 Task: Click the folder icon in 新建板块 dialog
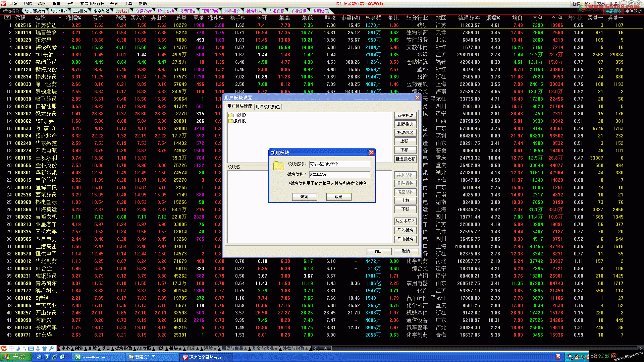click(x=279, y=166)
